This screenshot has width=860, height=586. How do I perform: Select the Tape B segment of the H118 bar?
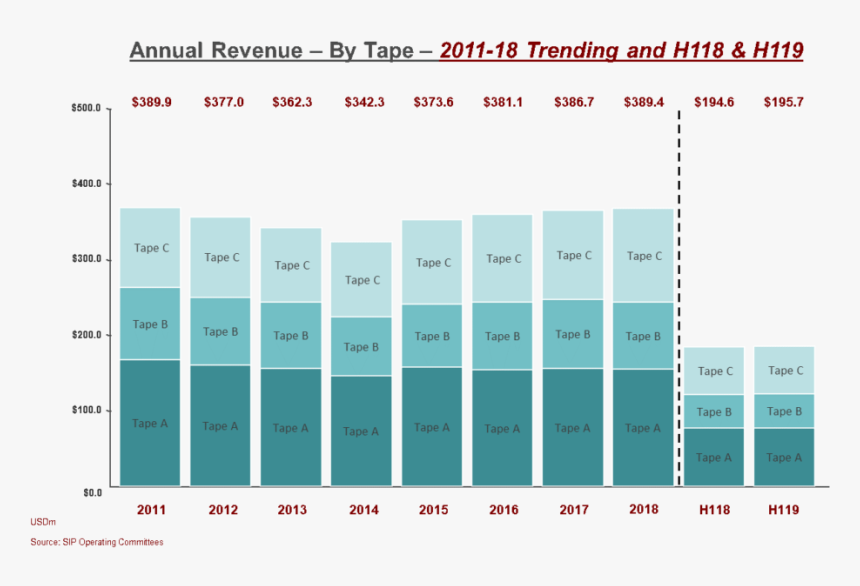714,412
